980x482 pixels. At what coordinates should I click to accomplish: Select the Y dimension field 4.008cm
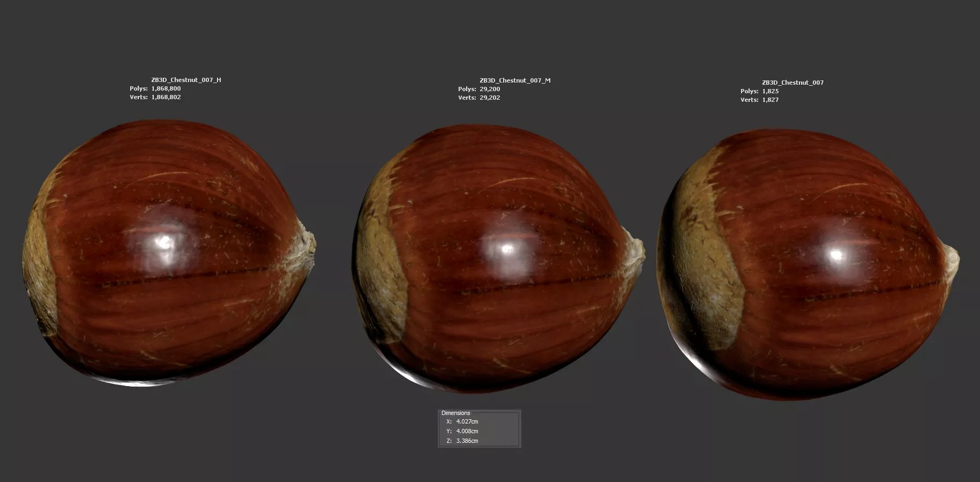point(467,431)
